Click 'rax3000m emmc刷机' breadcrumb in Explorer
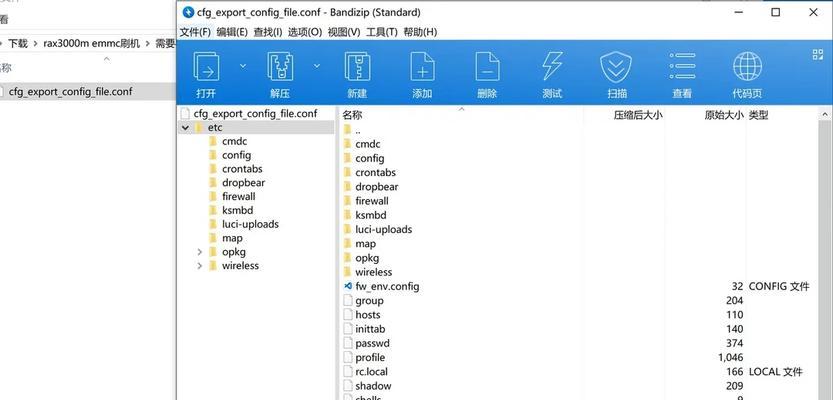Image resolution: width=833 pixels, height=400 pixels. tap(91, 44)
